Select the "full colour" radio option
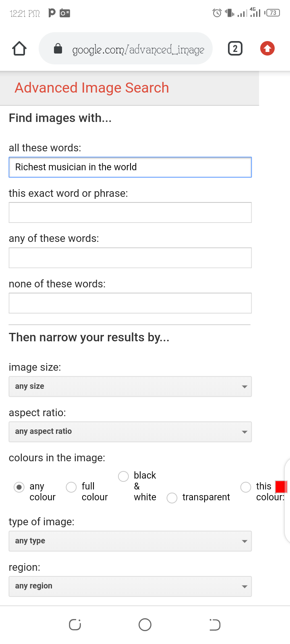The image size is (290, 644). pyautogui.click(x=71, y=487)
